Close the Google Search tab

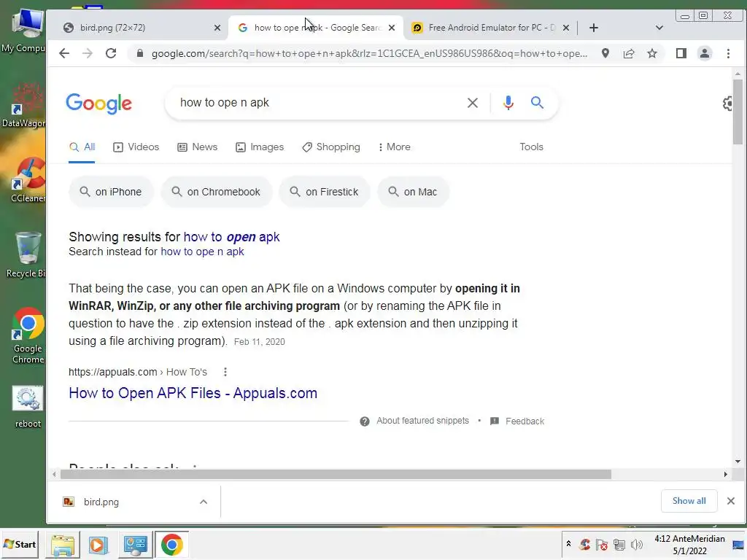point(392,28)
